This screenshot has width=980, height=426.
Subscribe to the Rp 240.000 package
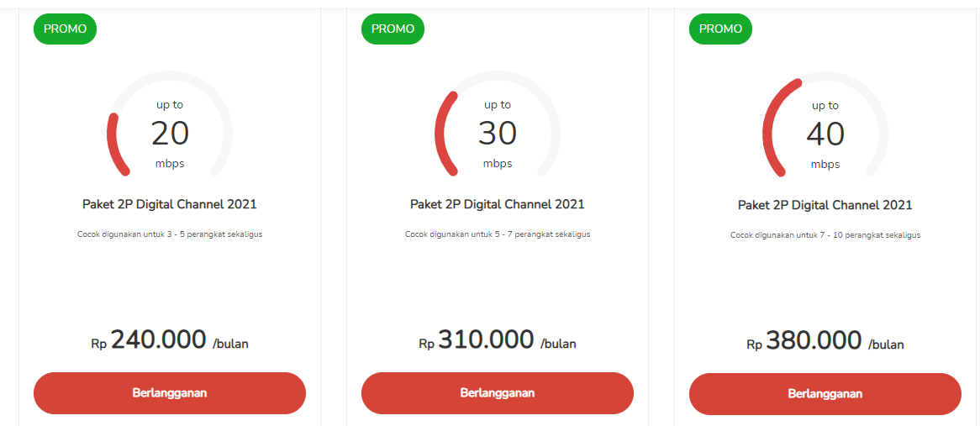[x=170, y=393]
